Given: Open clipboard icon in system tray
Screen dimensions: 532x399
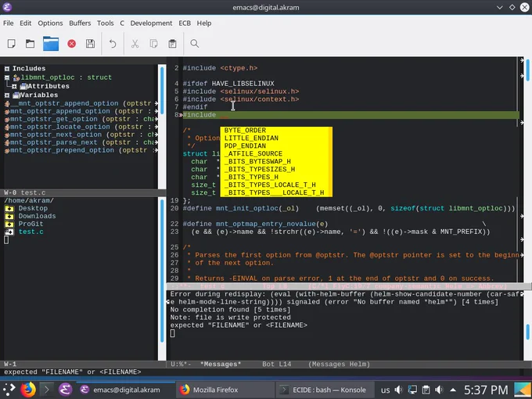Looking at the screenshot, I should pos(426,390).
